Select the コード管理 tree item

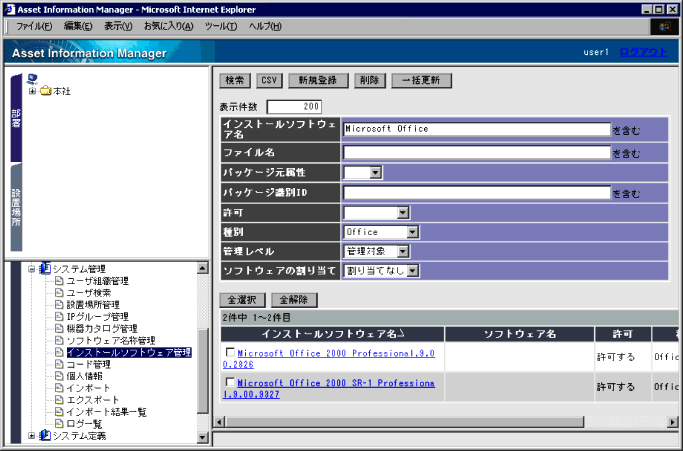point(88,364)
